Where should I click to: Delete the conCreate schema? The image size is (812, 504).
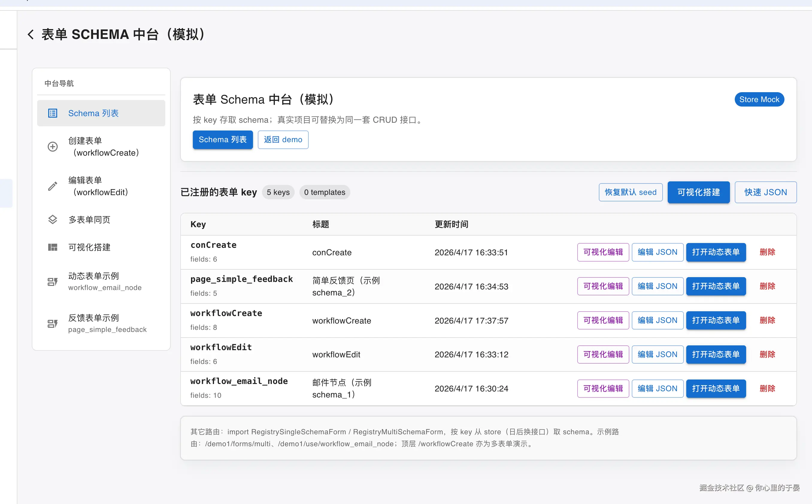[x=767, y=252]
